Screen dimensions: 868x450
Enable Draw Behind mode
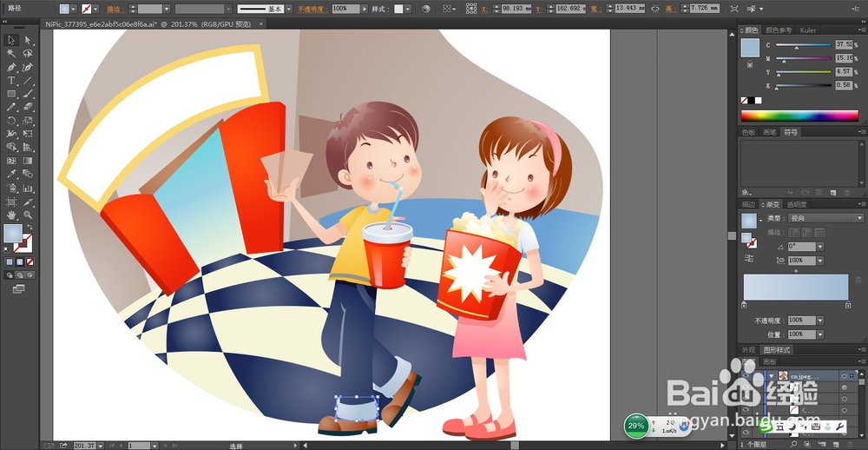pyautogui.click(x=20, y=275)
